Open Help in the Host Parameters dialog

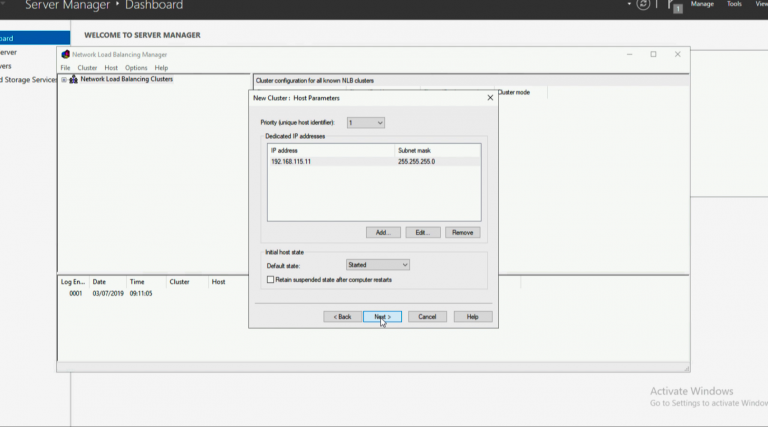point(473,317)
